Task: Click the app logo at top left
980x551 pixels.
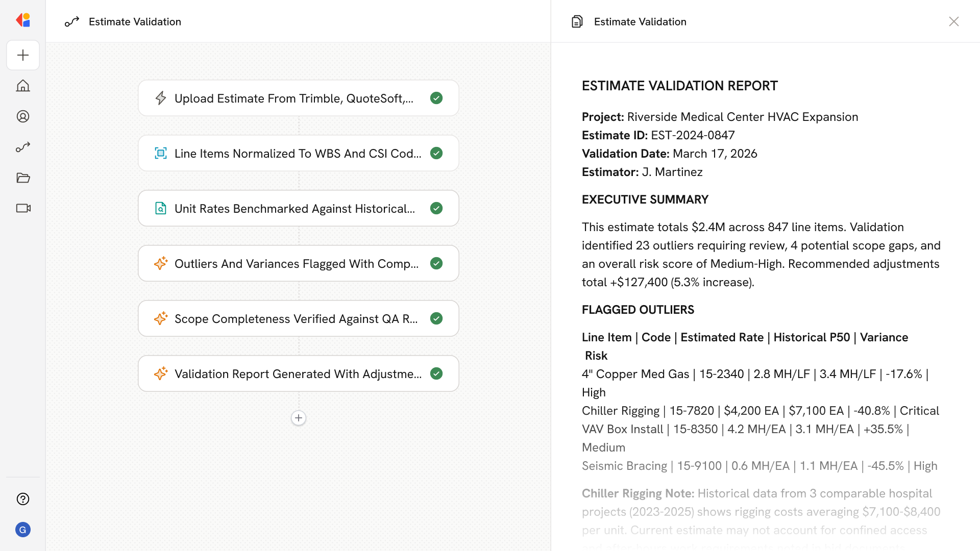Action: pyautogui.click(x=23, y=20)
